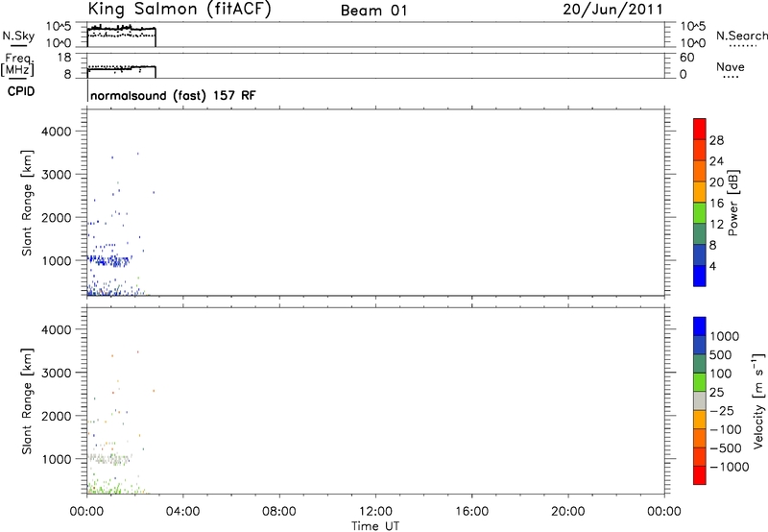This screenshot has width=768, height=532.
Task: Click the -500 label on Velocity colorbar
Action: point(726,448)
